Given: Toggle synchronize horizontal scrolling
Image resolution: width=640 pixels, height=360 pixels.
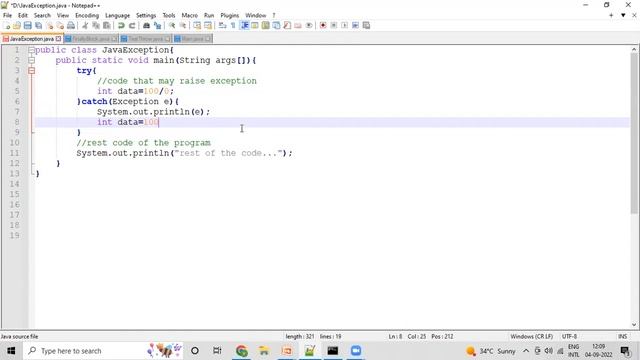Looking at the screenshot, I should [208, 25].
